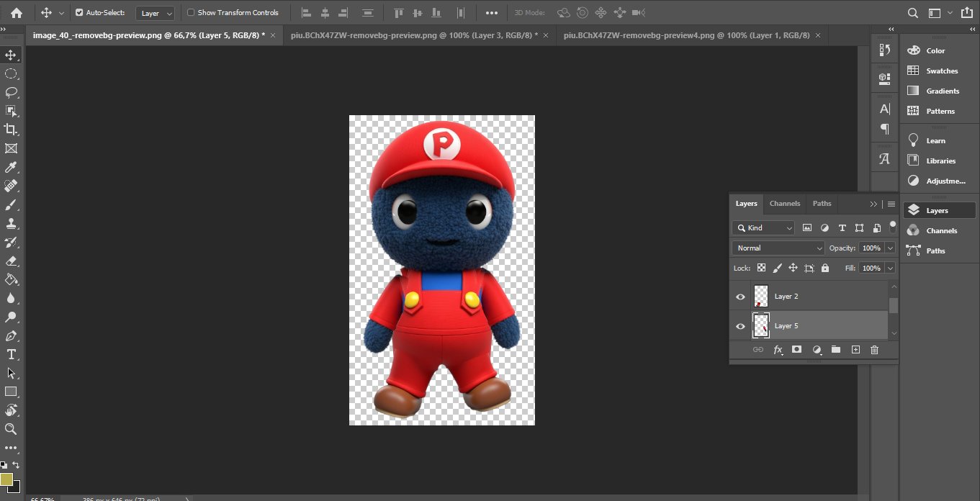980x501 pixels.
Task: Select the Hand tool
Action: click(x=11, y=410)
